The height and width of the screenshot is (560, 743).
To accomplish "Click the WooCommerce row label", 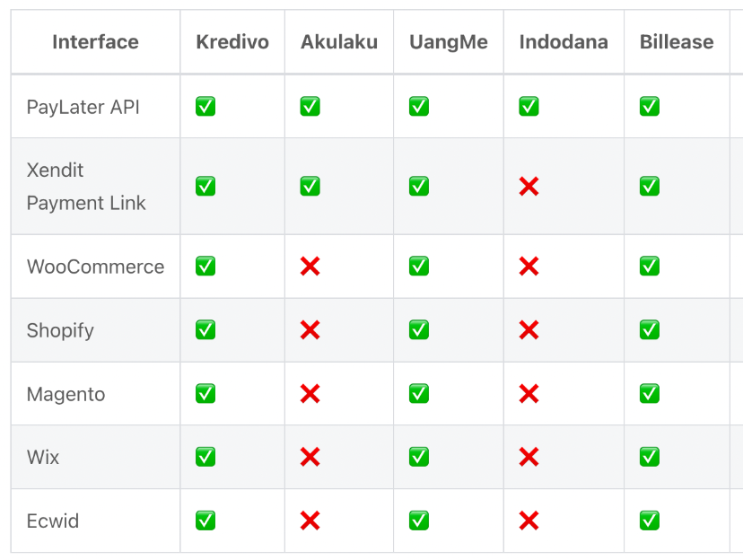I will click(95, 267).
